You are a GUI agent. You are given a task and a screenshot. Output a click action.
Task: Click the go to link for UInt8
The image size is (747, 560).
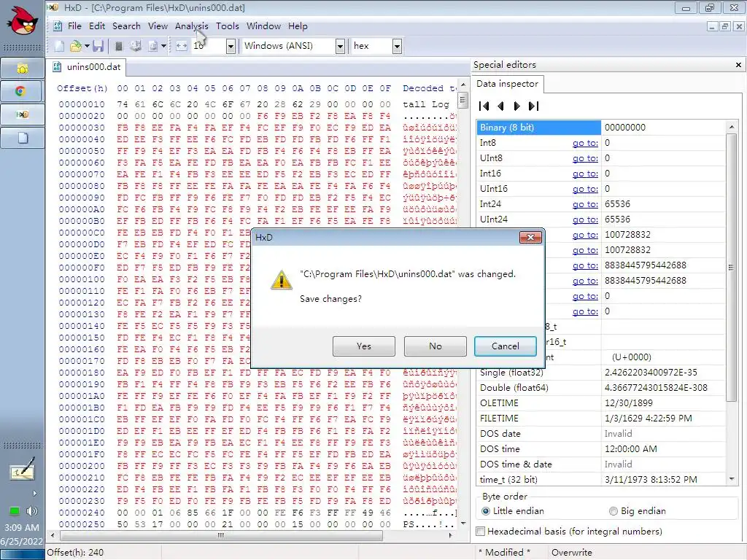pyautogui.click(x=585, y=158)
